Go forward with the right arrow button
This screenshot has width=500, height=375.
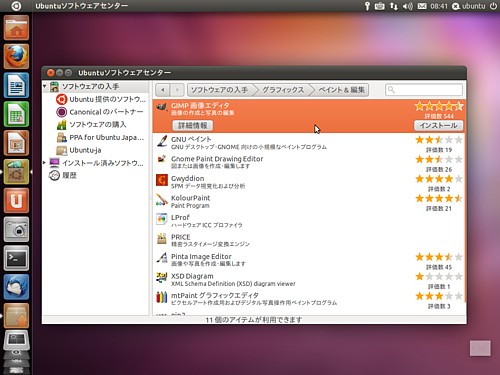pos(177,90)
